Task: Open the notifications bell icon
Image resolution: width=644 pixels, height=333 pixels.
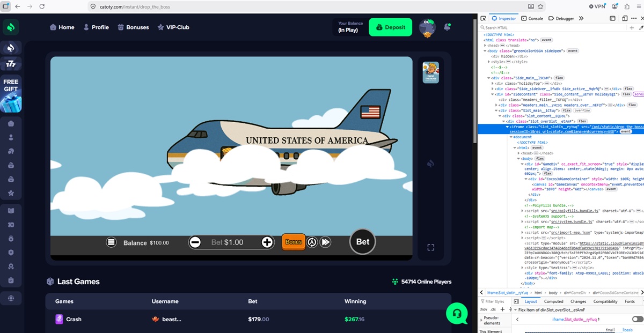Action: click(447, 27)
